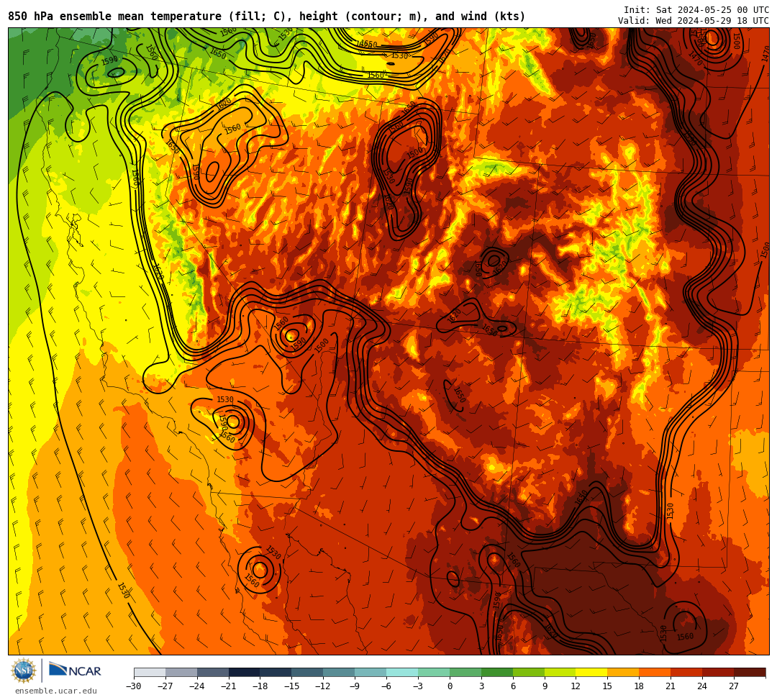Open the ensemble.ucar.edu link text

[56, 691]
